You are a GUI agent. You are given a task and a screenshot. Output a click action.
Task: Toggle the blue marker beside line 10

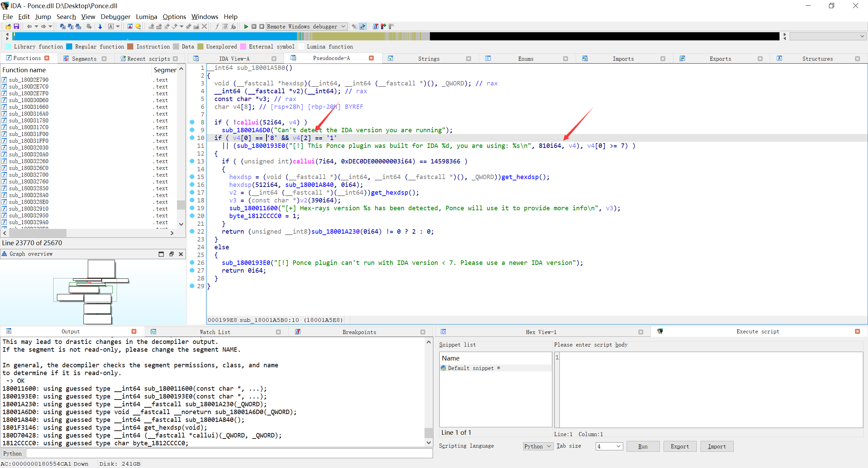(192, 138)
